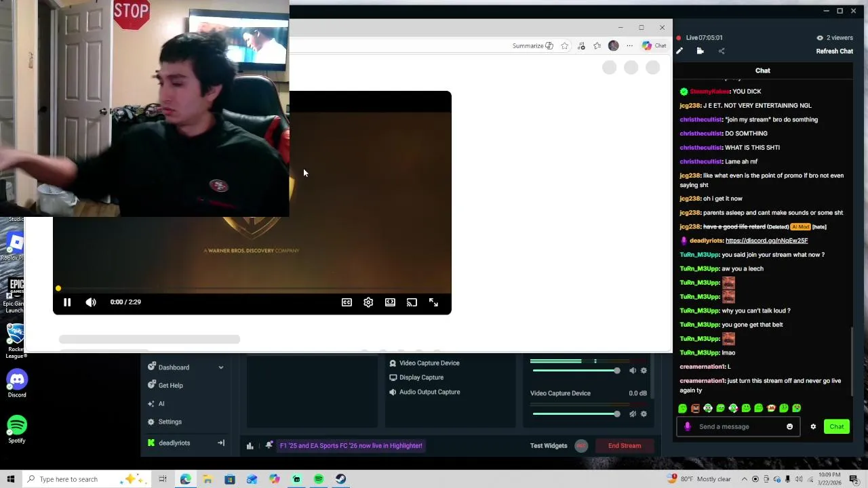This screenshot has width=868, height=488.
Task: Open chat settings gear icon
Action: (813, 427)
